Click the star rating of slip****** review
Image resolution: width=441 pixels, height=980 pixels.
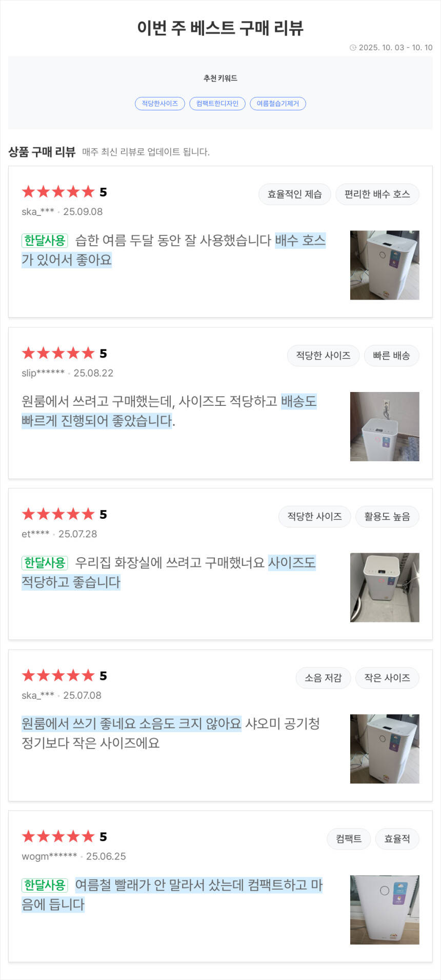(x=58, y=354)
